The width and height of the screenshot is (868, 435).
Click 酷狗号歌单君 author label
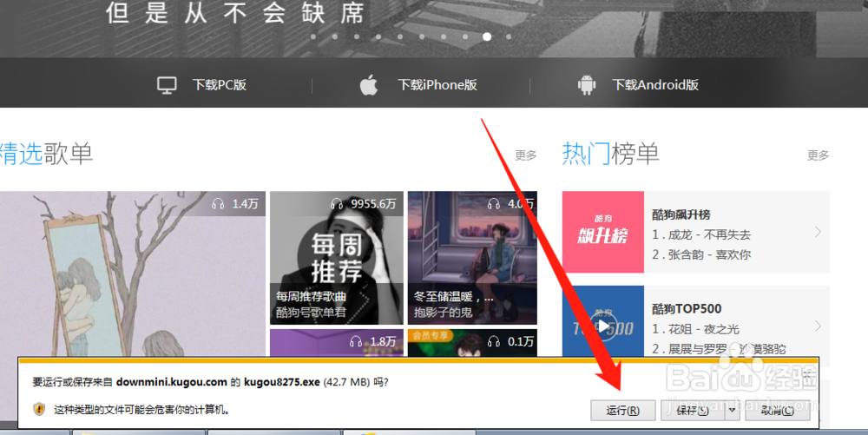click(x=311, y=312)
